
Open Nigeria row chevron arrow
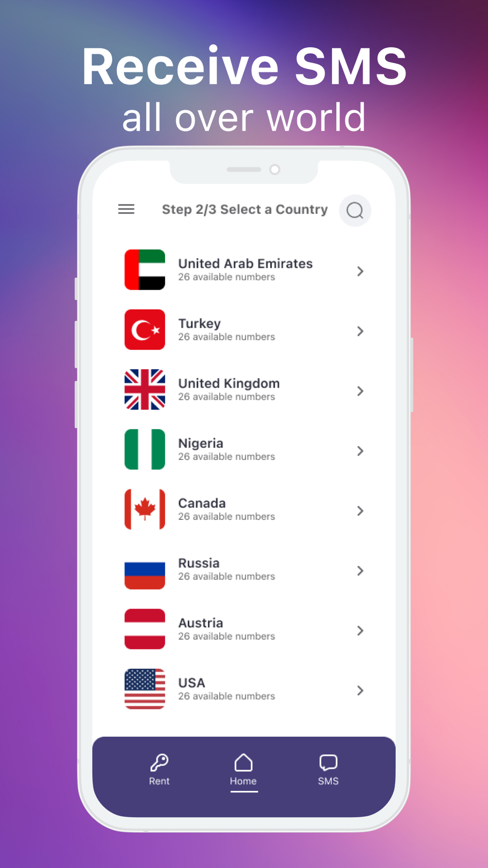(x=360, y=451)
